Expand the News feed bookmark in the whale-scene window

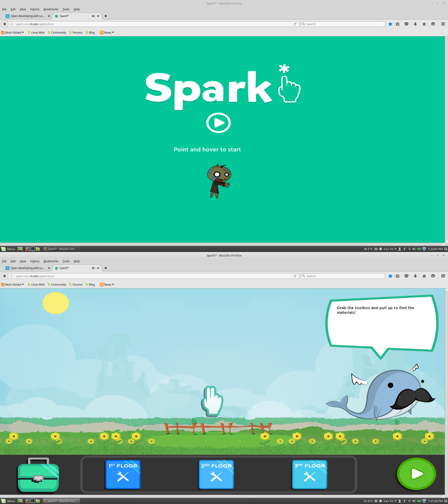pyautogui.click(x=107, y=284)
